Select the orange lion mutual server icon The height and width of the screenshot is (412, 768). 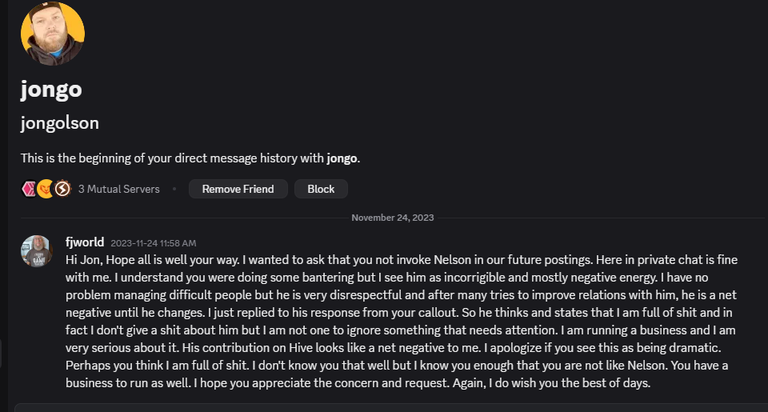pyautogui.click(x=46, y=189)
